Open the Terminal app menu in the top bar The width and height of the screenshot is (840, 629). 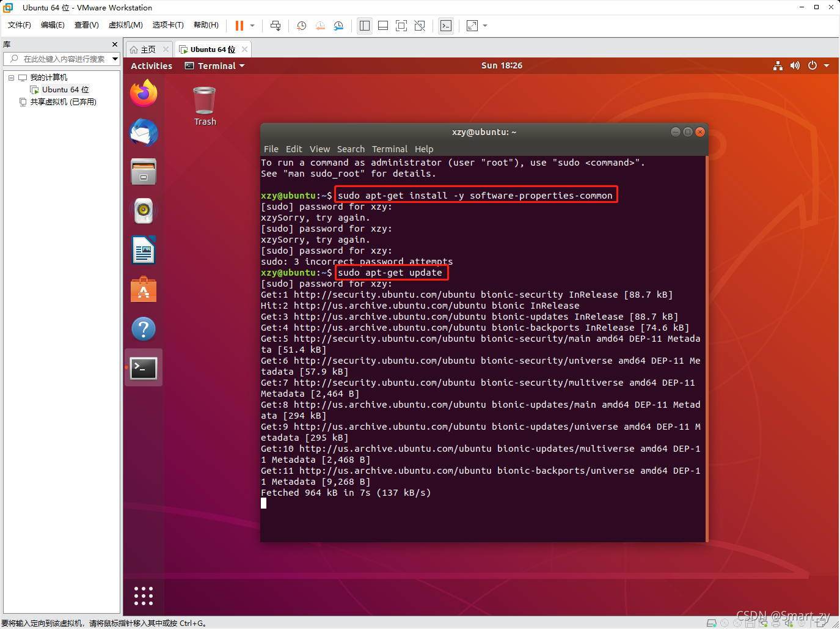coord(215,66)
